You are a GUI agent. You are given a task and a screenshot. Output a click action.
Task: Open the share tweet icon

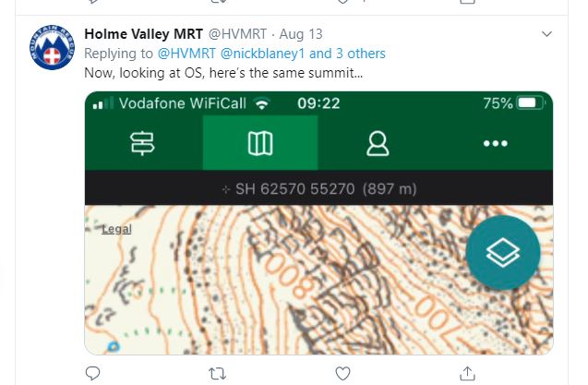467,373
